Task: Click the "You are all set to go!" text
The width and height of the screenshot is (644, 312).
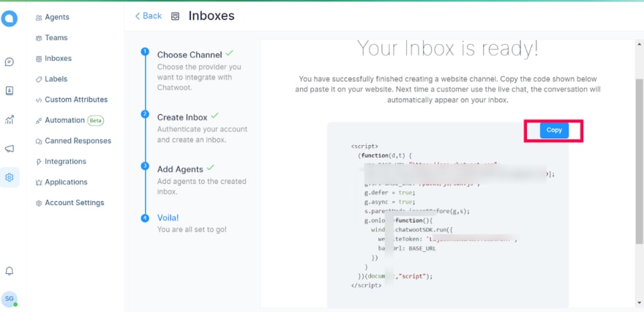Action: [x=192, y=229]
